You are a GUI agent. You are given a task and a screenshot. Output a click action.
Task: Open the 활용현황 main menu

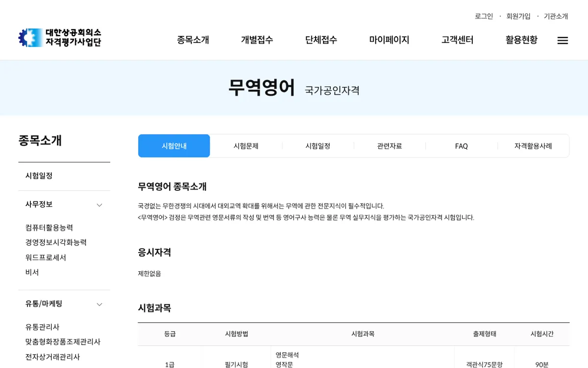(x=522, y=40)
